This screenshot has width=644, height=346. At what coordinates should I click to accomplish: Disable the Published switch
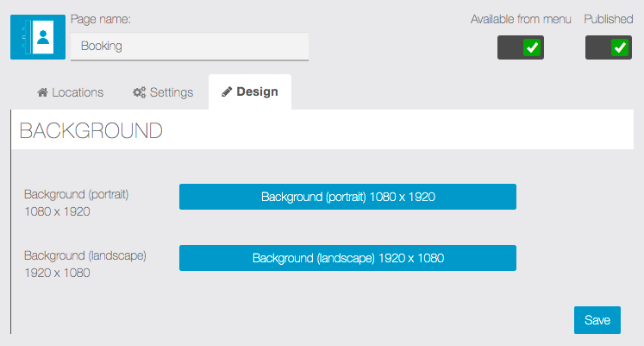click(609, 48)
